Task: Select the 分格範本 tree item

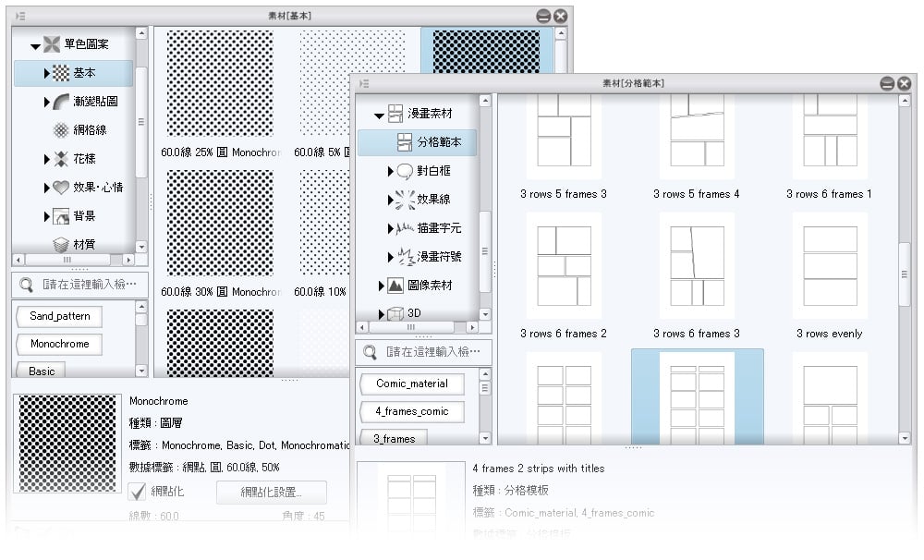Action: (x=439, y=142)
